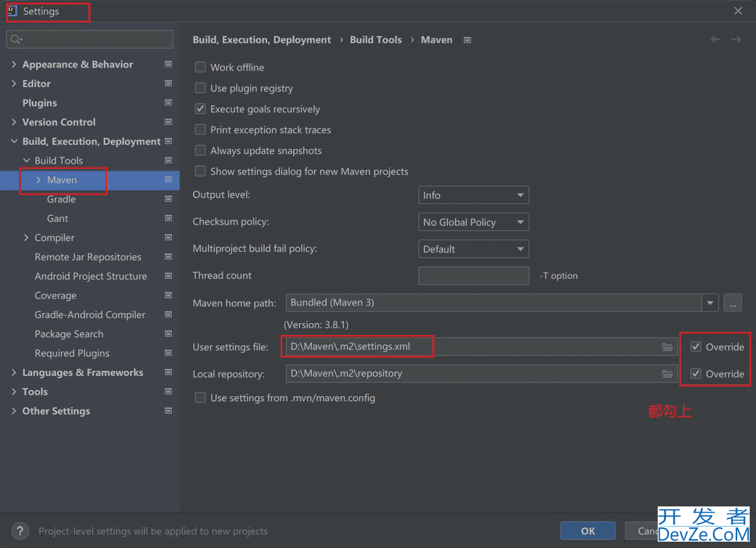Open the Output level dropdown
The height and width of the screenshot is (548, 756).
[x=473, y=195]
